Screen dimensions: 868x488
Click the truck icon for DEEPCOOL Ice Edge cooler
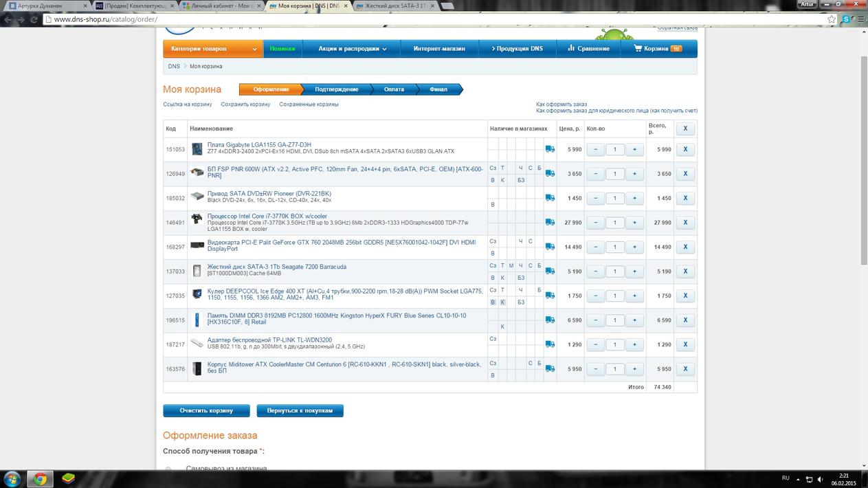point(550,296)
